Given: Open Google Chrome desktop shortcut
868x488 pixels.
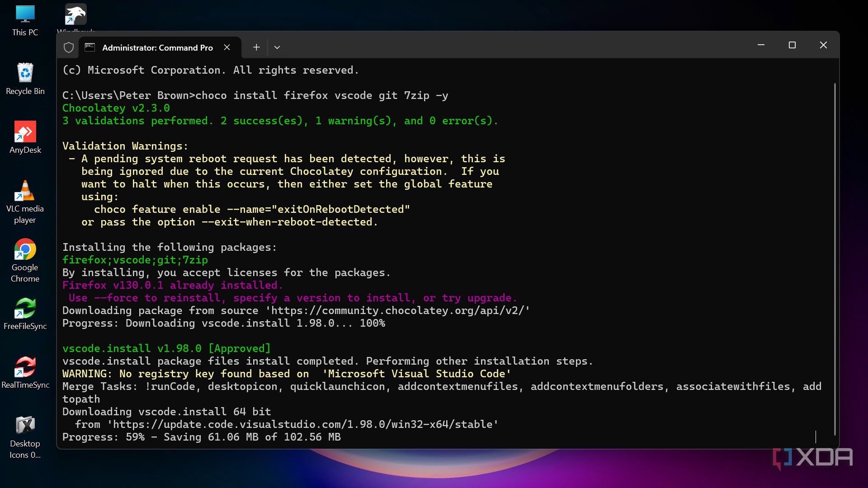Looking at the screenshot, I should 25,261.
